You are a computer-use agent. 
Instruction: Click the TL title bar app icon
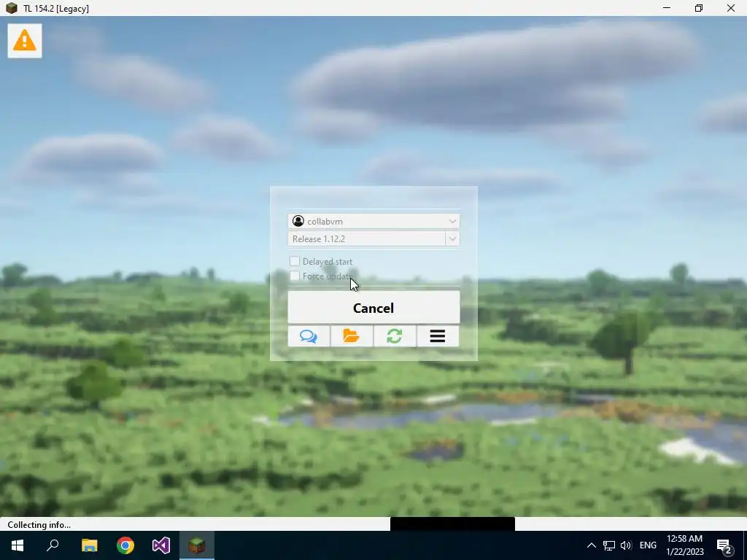[12, 8]
